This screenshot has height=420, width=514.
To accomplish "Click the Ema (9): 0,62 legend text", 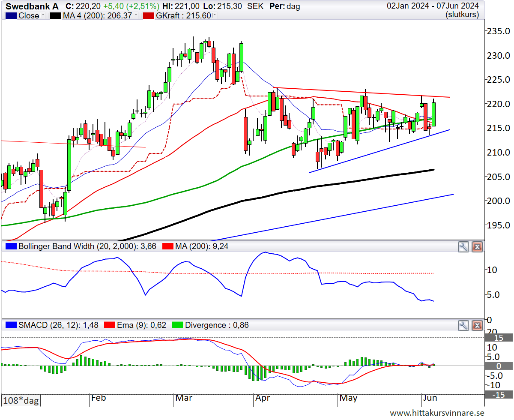I will (x=142, y=325).
